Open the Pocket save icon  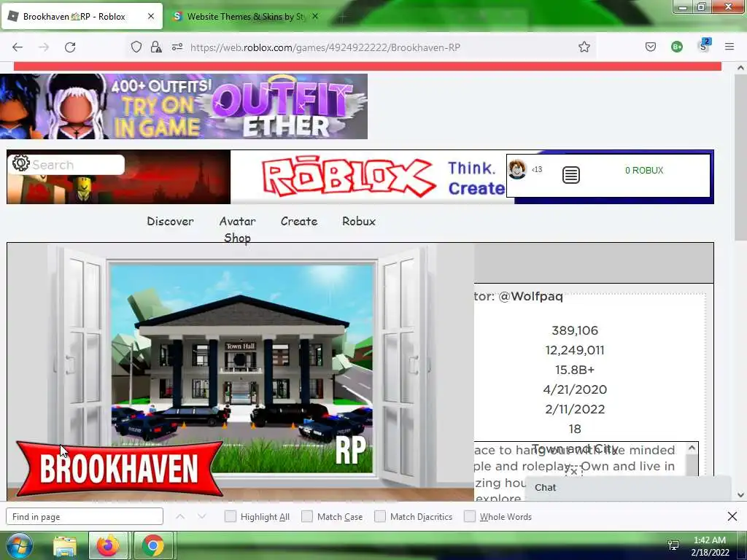(650, 47)
